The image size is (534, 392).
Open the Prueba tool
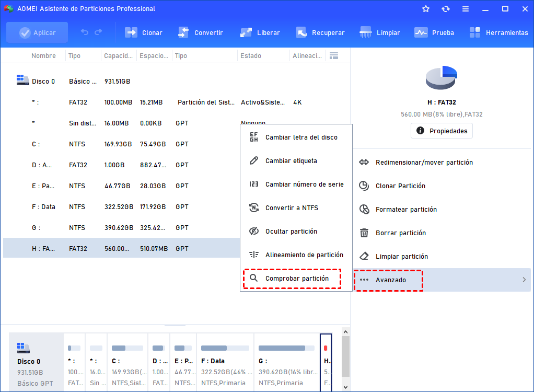[x=421, y=32]
